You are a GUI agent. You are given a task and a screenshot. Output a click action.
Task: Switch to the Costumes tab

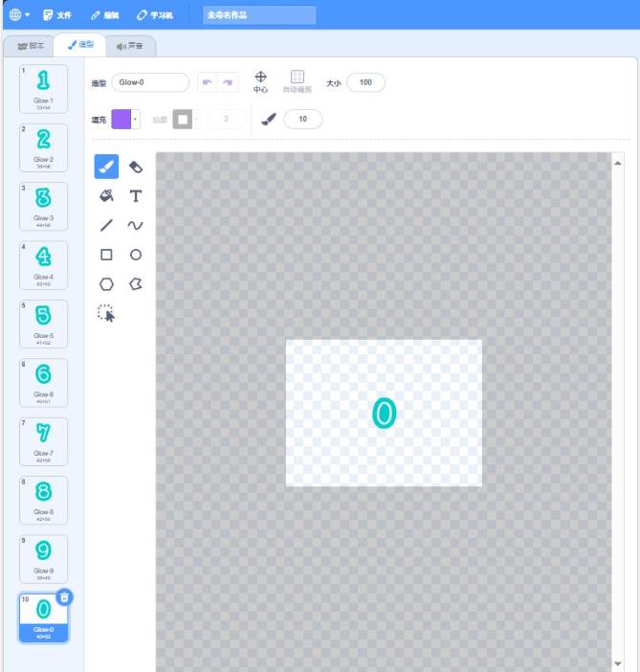pyautogui.click(x=80, y=45)
